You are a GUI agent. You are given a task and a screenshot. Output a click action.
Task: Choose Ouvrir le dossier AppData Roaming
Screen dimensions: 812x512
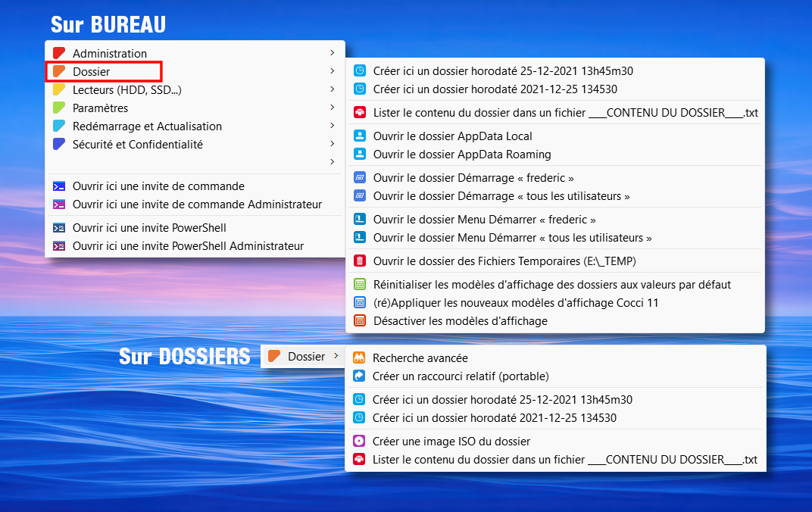462,154
